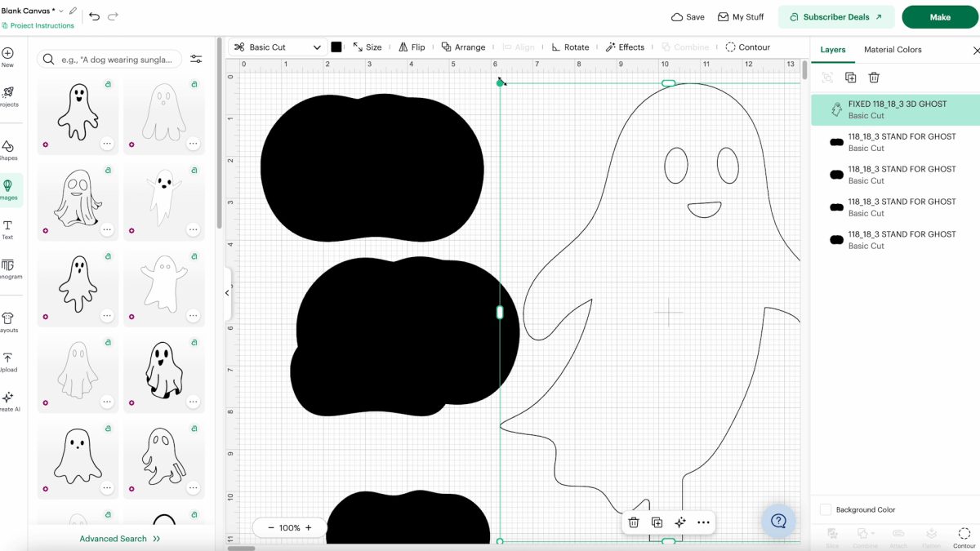Open more options in floating toolbar
This screenshot has height=551, width=980.
[703, 522]
